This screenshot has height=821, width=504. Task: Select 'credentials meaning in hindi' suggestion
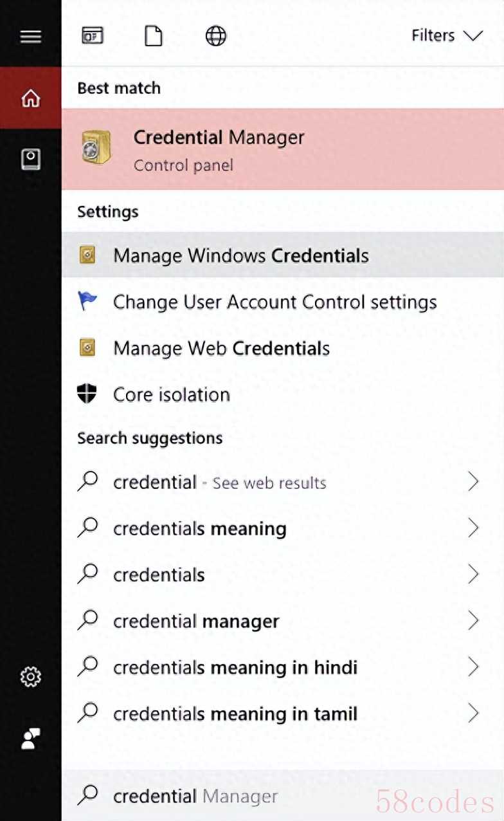[x=235, y=667]
